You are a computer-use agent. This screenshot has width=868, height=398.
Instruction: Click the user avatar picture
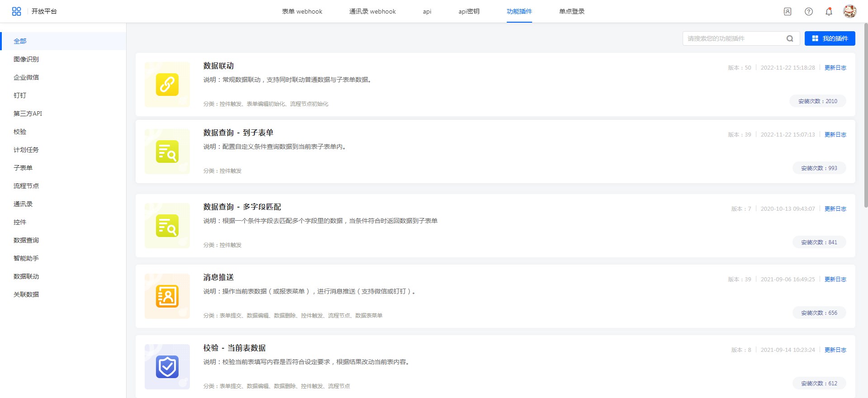coord(849,11)
